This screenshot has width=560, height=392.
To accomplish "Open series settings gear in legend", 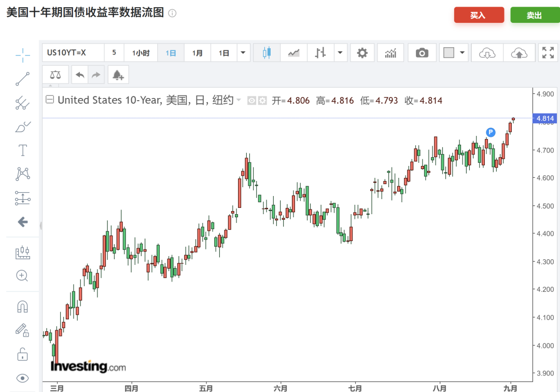I will pos(262,101).
